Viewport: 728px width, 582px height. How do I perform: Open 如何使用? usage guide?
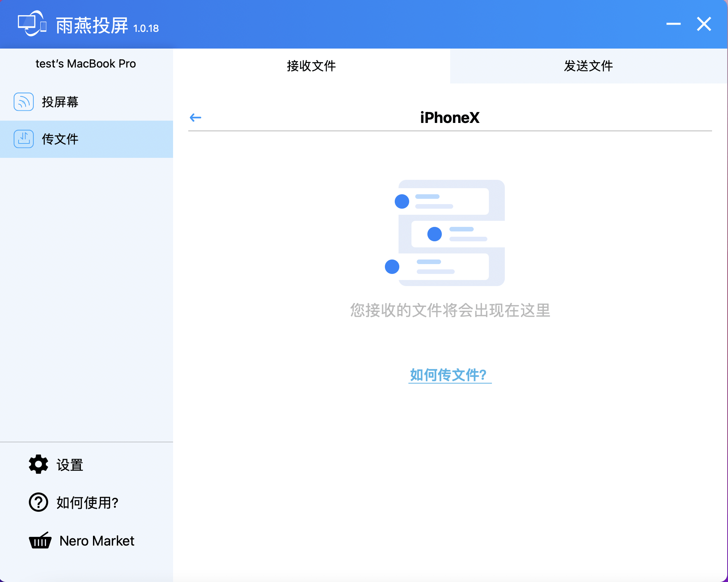pos(87,503)
